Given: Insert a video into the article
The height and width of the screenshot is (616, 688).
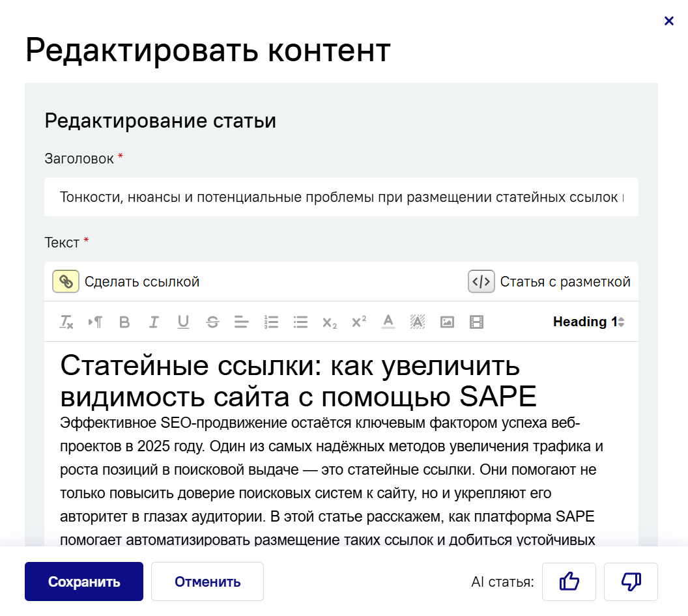Looking at the screenshot, I should pos(476,322).
